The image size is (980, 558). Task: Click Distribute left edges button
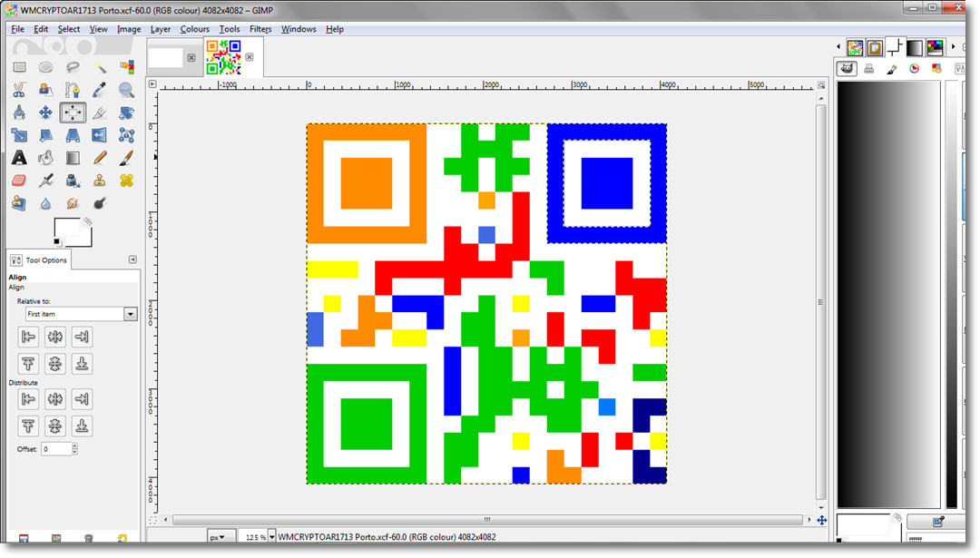pos(28,398)
